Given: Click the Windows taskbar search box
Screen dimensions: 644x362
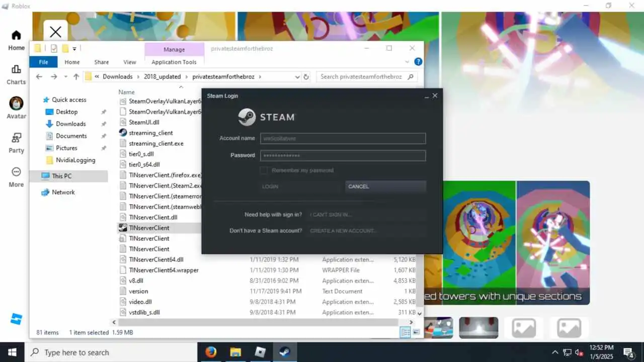Looking at the screenshot, I should click(111, 352).
